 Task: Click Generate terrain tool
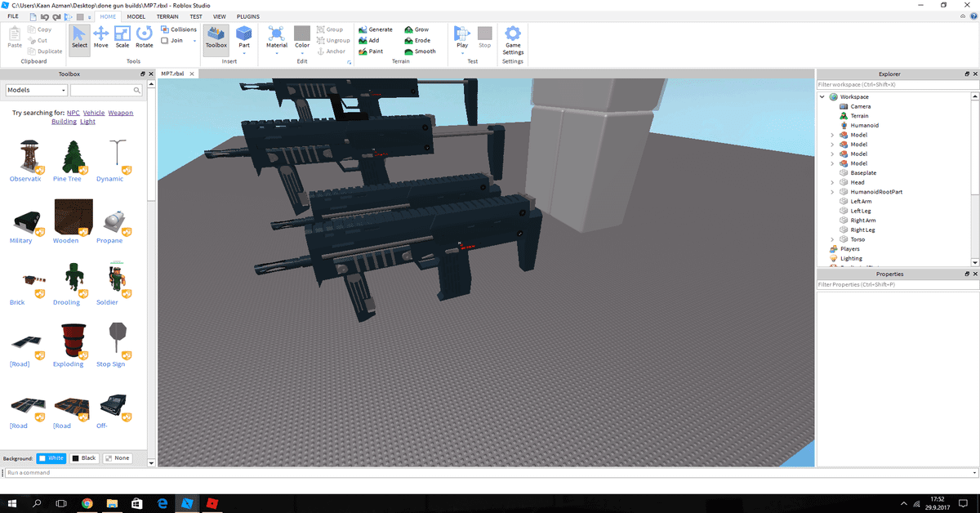[x=375, y=29]
